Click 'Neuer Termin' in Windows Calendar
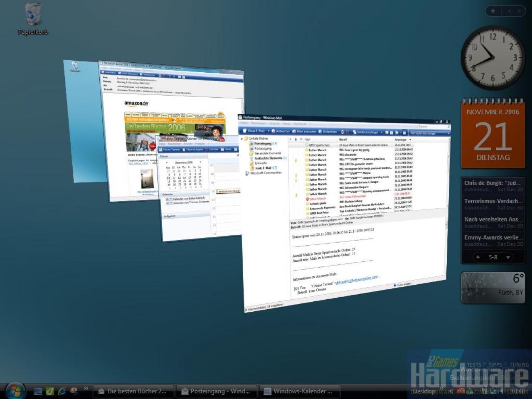The image size is (532, 399). (170, 150)
